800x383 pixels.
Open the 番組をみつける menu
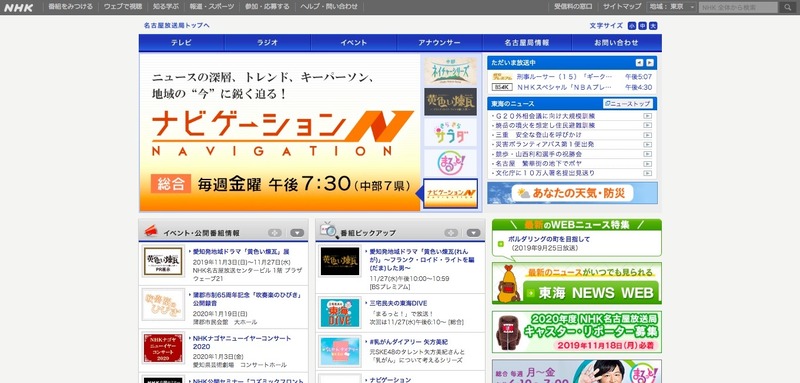tap(70, 7)
